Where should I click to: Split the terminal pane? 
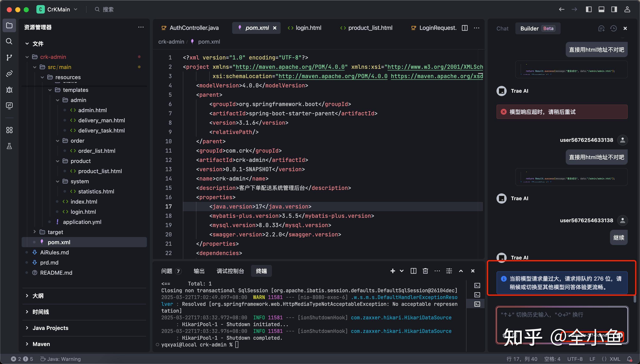[414, 271]
